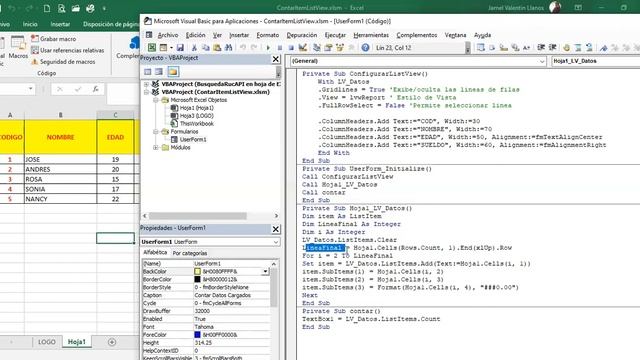
Task: Click the Reset stop icon in VBA toolbar
Action: point(291,48)
